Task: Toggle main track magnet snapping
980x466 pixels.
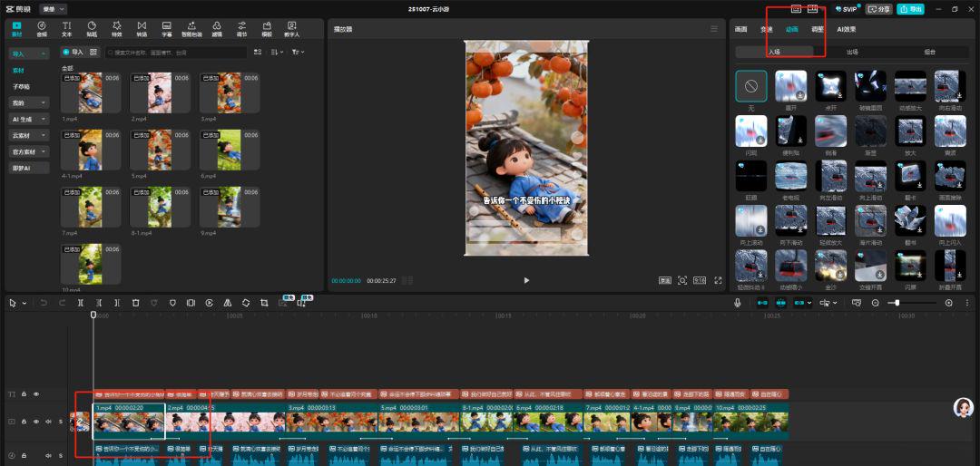Action: pyautogui.click(x=762, y=303)
